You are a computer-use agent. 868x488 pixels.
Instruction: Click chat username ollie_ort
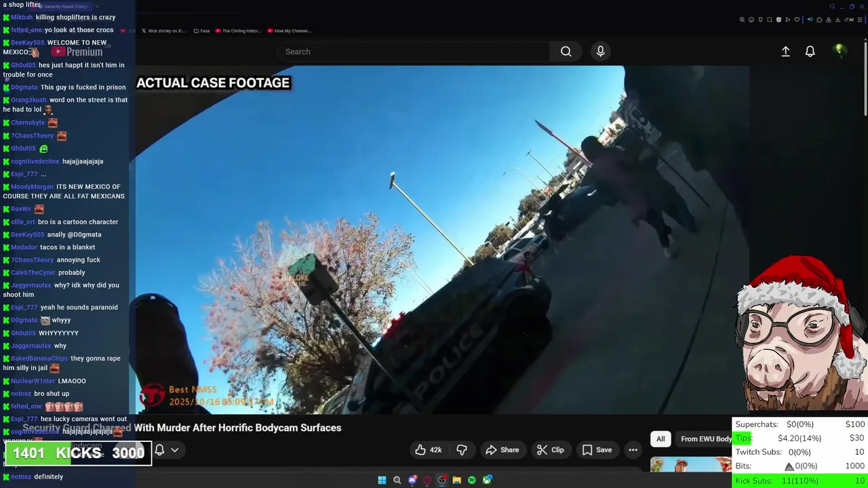[23, 222]
